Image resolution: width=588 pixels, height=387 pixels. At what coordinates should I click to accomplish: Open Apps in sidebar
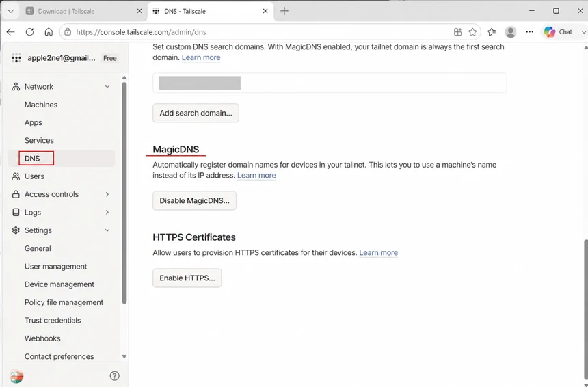34,122
